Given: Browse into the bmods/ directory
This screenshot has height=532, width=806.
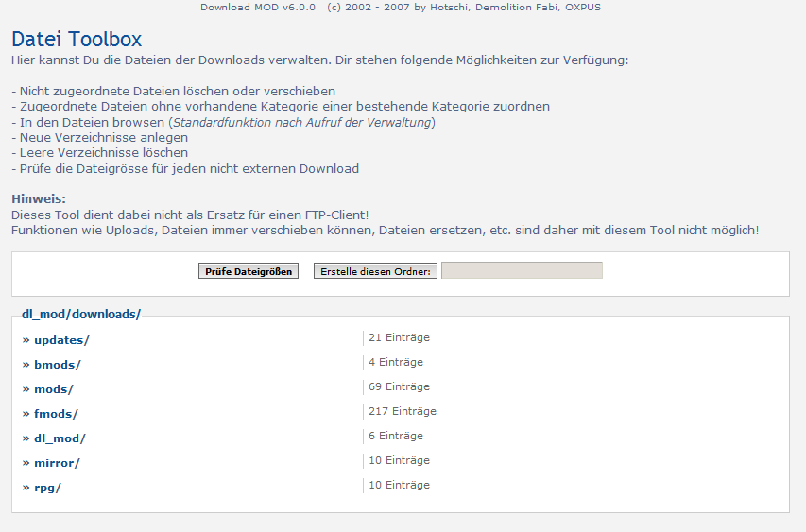Looking at the screenshot, I should point(57,365).
